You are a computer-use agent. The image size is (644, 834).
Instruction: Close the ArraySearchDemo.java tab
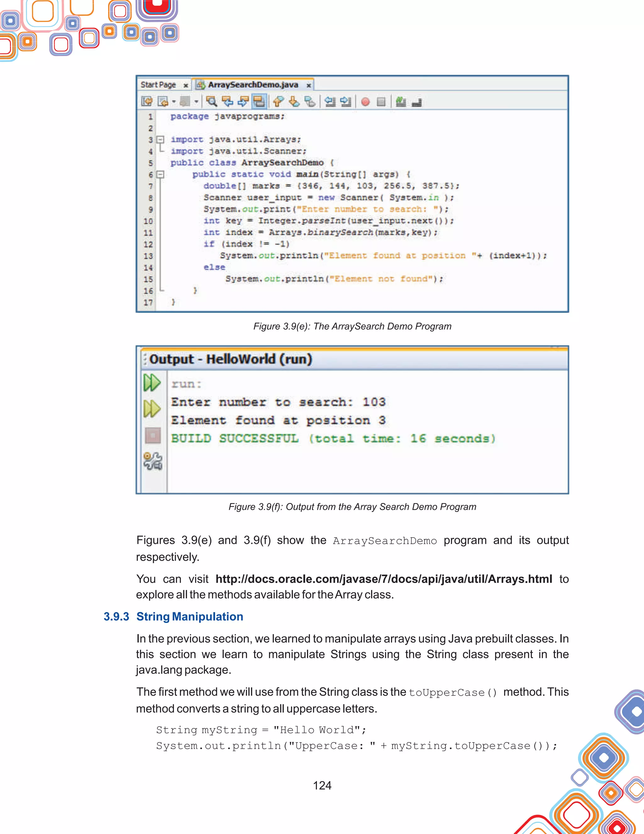point(308,86)
